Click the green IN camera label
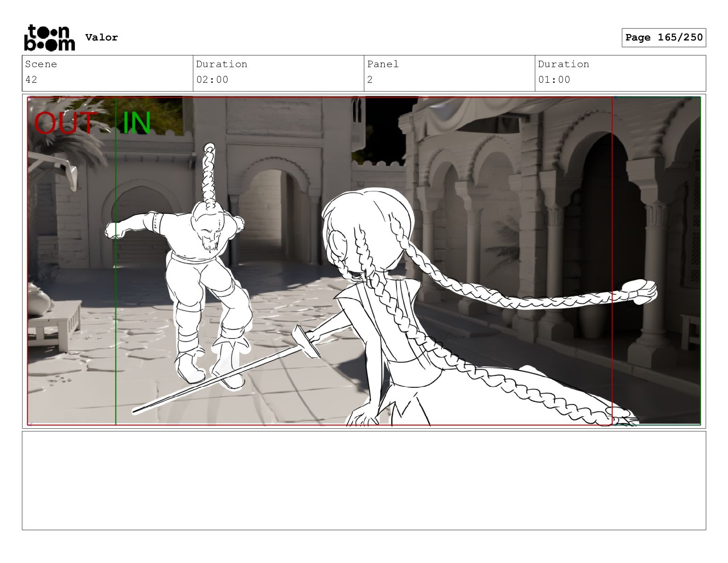728x563 pixels. 136,123
